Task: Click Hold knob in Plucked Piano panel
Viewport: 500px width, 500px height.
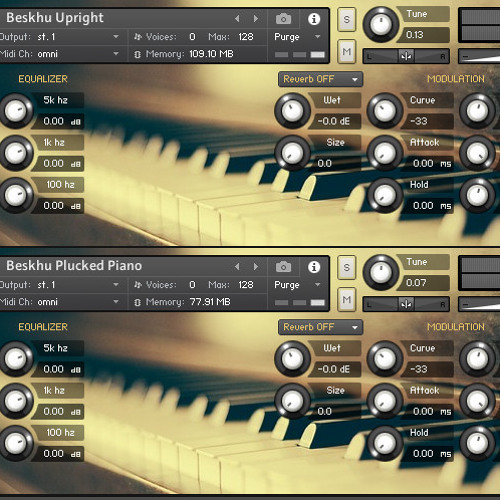Action: [385, 444]
